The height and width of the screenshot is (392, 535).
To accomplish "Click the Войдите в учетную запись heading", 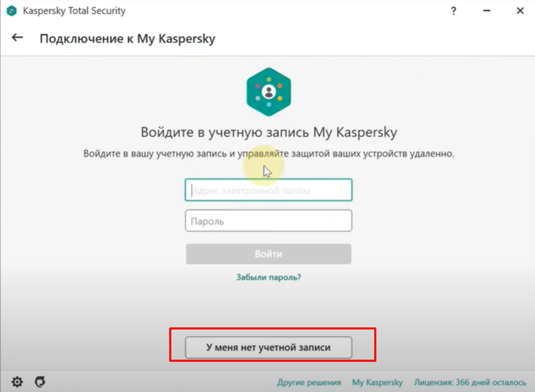I will (269, 132).
